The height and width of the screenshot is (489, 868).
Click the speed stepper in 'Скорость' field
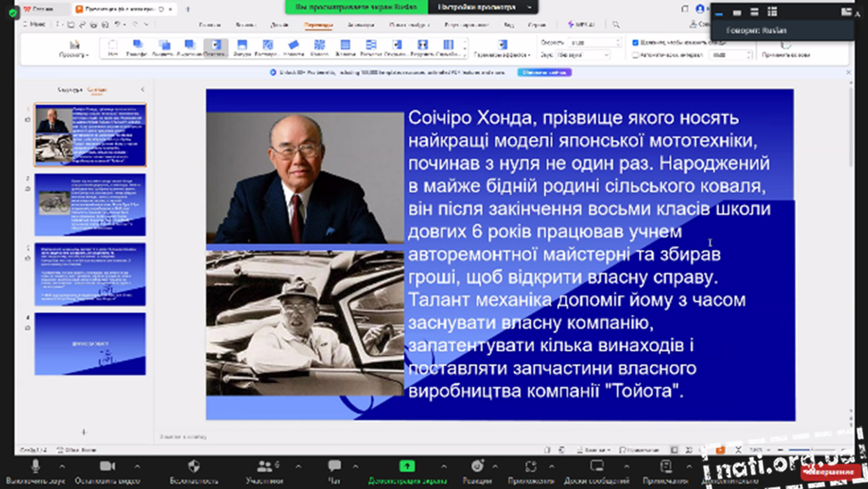click(618, 42)
